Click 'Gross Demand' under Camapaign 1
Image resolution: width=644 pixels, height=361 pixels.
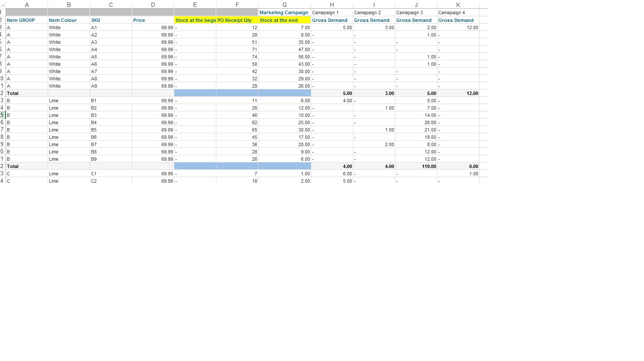pos(332,20)
